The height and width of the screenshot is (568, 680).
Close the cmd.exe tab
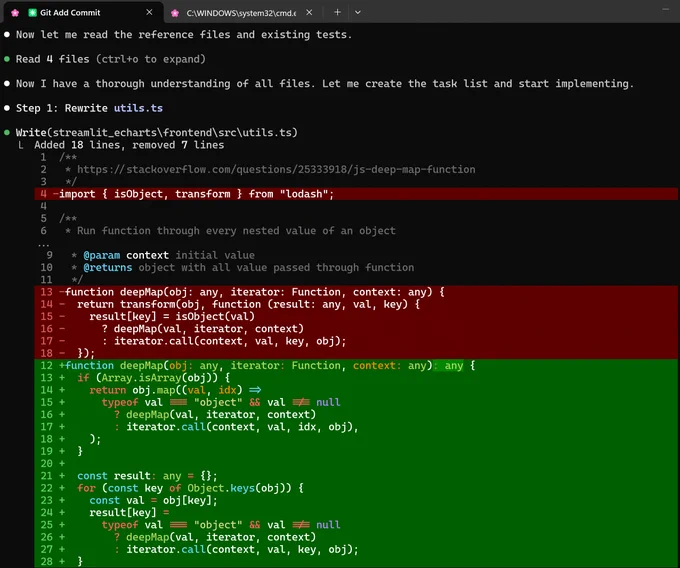[x=309, y=13]
